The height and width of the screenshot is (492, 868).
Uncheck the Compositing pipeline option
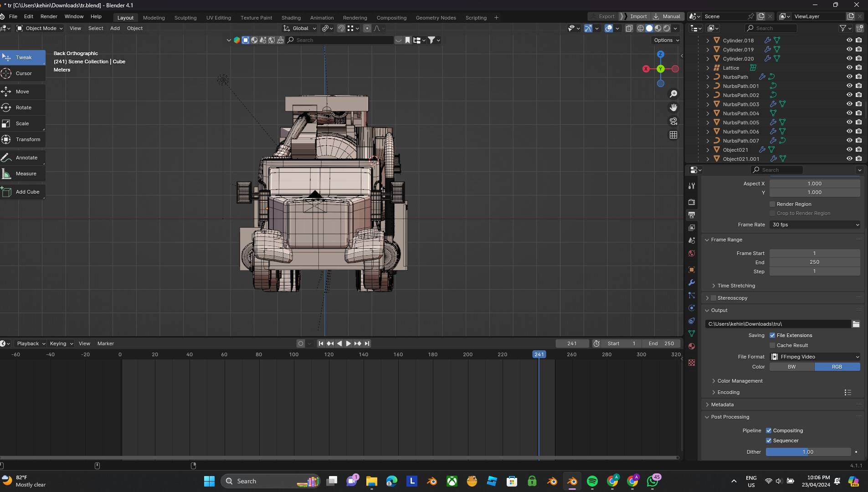pyautogui.click(x=769, y=430)
